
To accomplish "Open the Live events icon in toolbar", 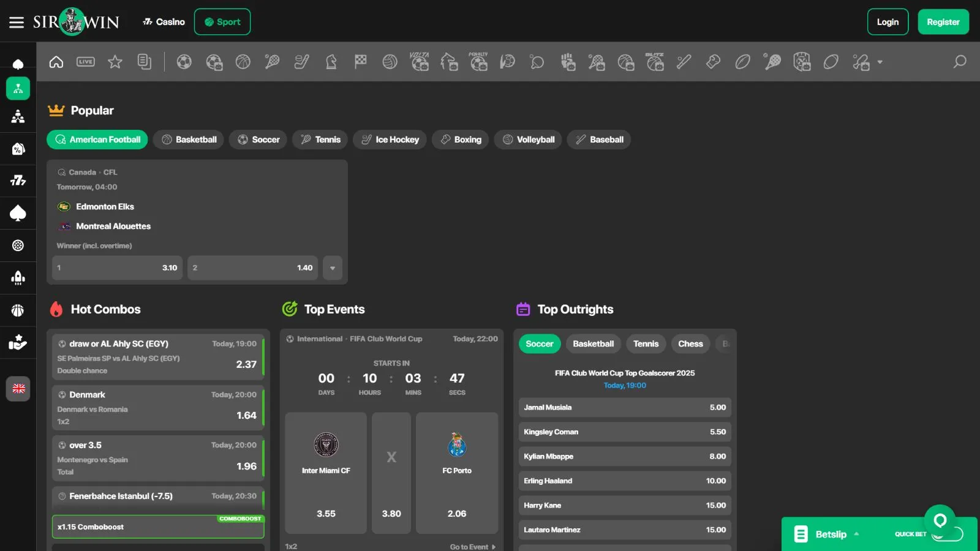I will coord(86,62).
